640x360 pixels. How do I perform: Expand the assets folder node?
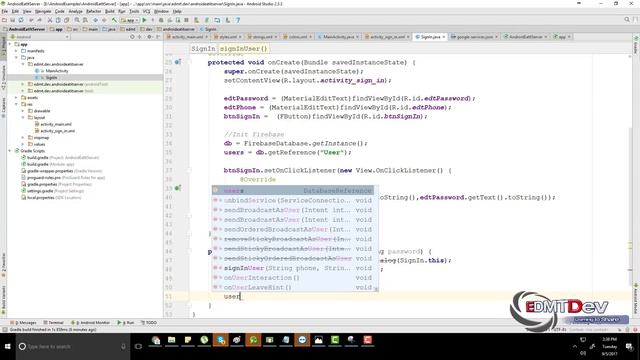(x=16, y=98)
